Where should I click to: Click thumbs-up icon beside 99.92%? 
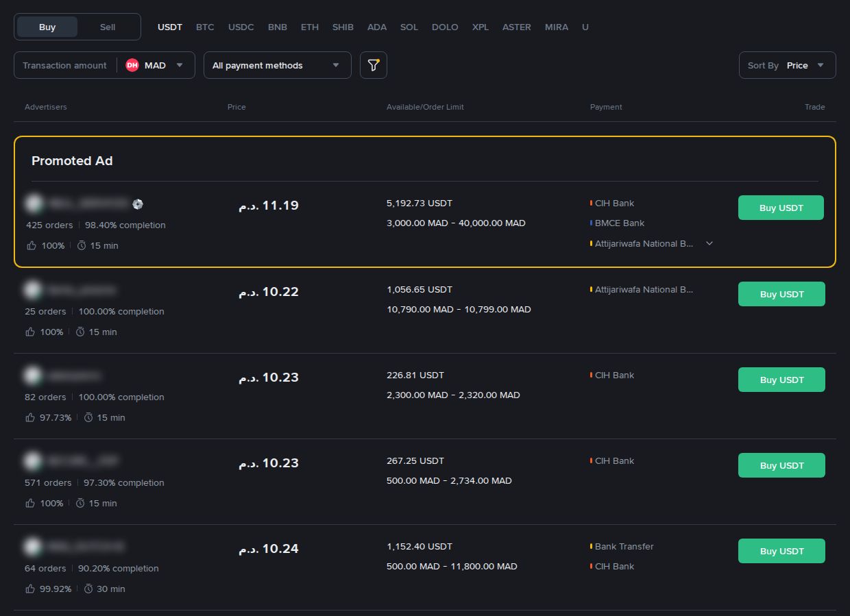[31, 589]
